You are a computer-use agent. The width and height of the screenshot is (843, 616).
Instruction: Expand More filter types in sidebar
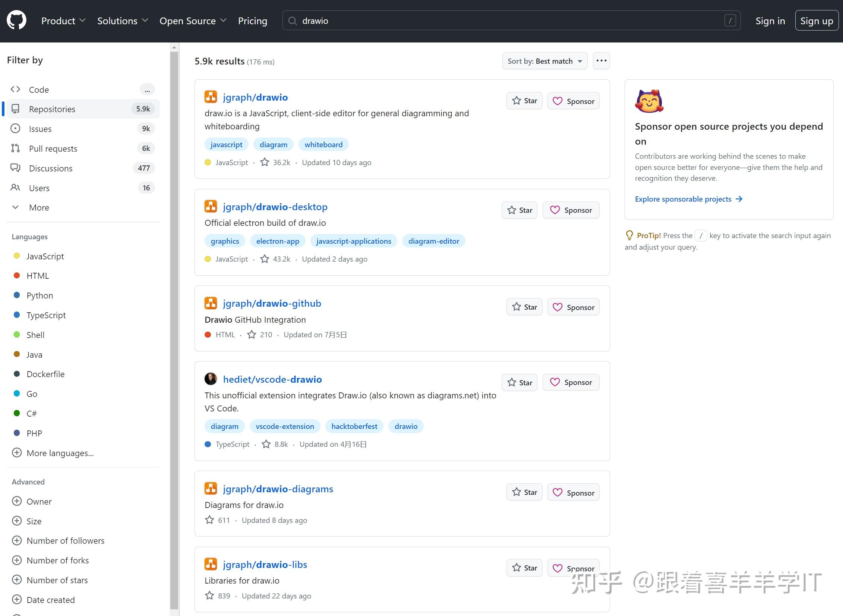point(39,207)
